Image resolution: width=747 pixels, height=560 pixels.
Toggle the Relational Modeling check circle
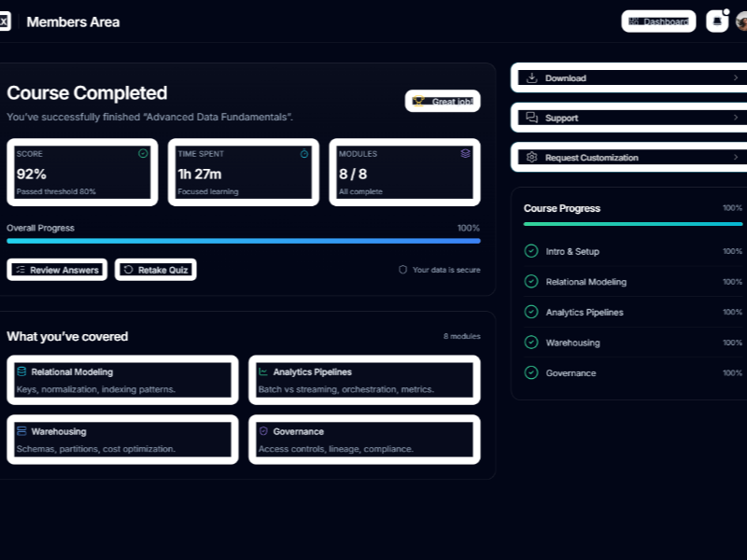[x=531, y=282]
